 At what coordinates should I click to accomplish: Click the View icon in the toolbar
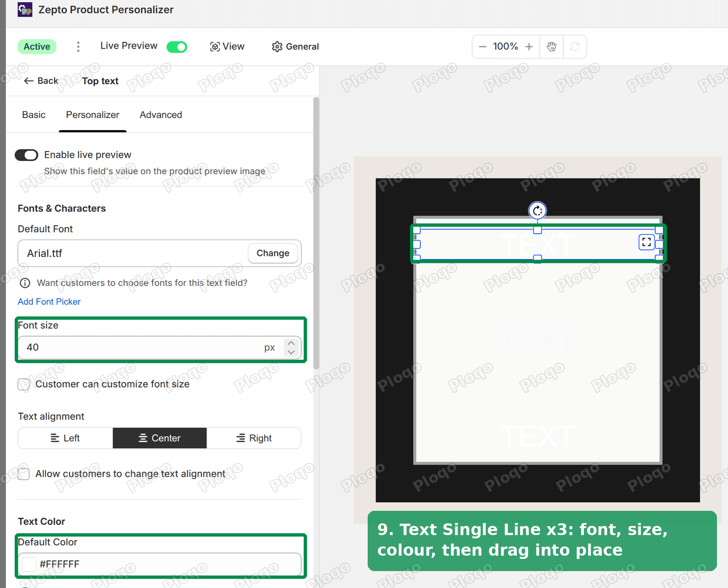[x=215, y=46]
